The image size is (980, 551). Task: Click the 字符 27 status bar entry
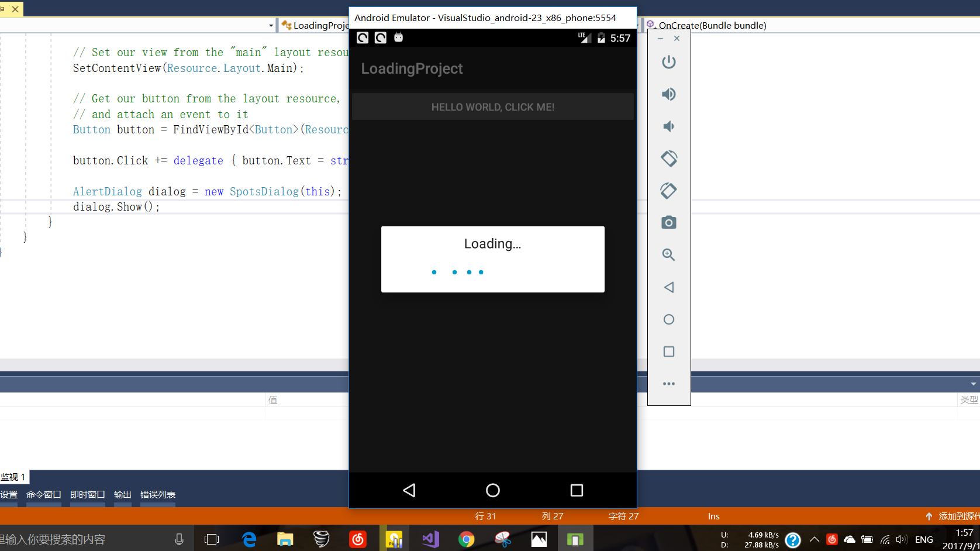click(x=624, y=516)
